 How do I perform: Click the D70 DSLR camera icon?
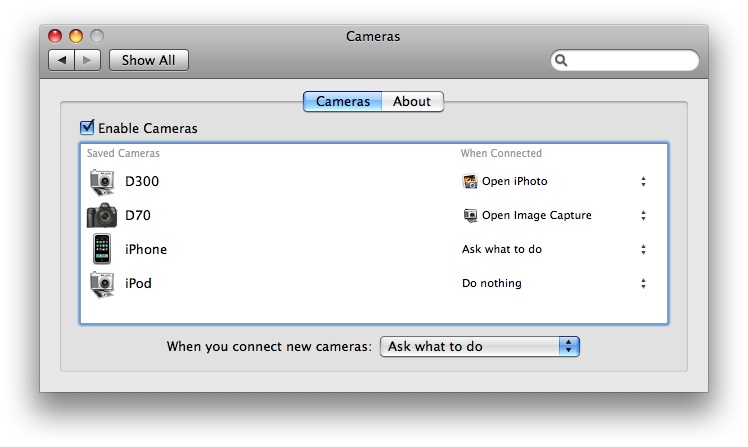[x=102, y=216]
